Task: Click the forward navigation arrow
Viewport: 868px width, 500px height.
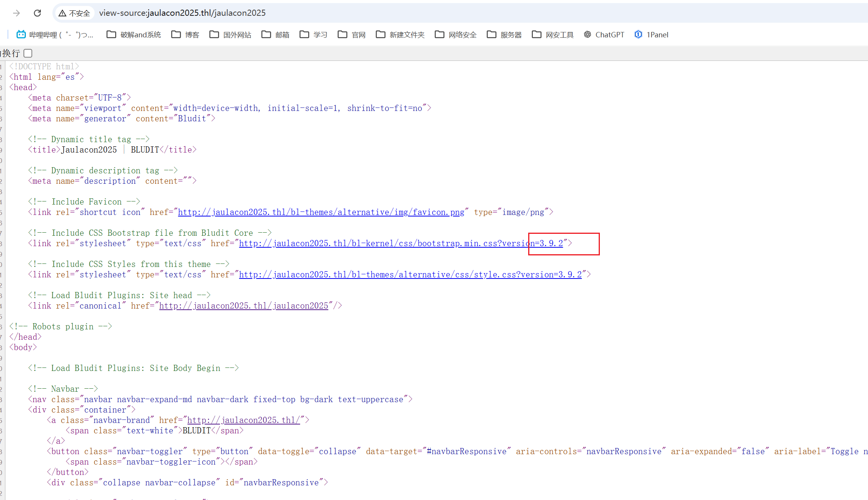Action: [x=16, y=13]
